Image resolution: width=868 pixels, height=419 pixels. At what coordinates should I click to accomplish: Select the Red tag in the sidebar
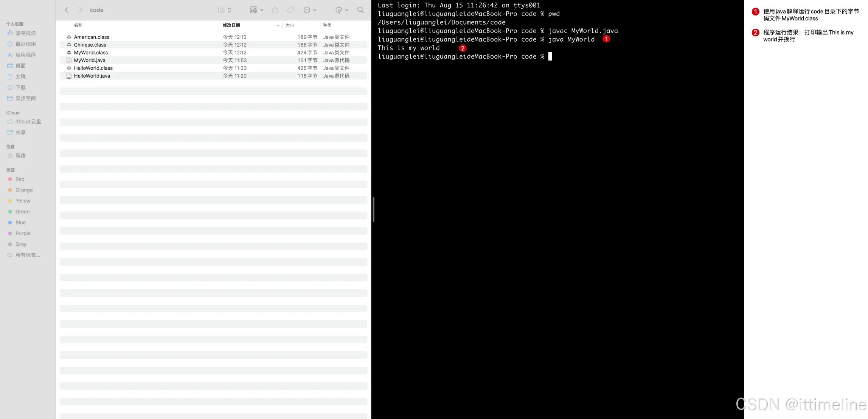tap(20, 179)
